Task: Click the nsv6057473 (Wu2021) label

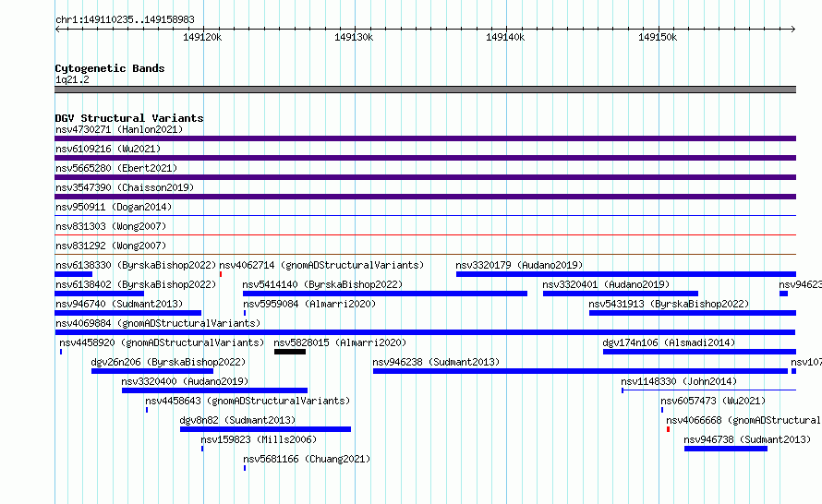Action: point(713,401)
